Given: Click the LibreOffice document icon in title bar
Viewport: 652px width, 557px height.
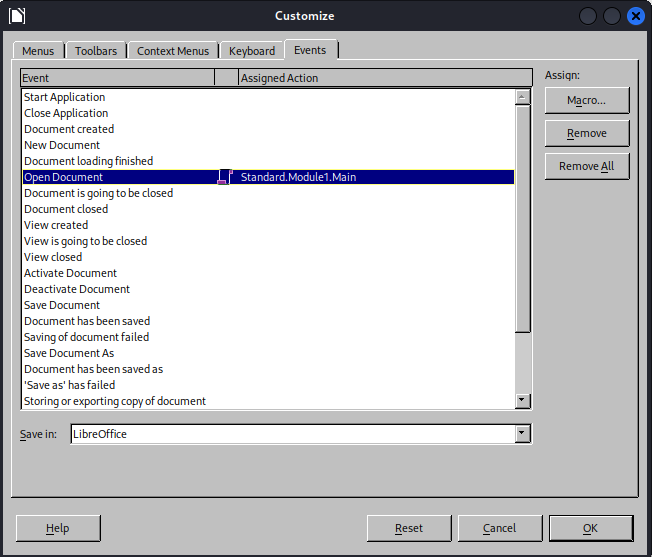Looking at the screenshot, I should click(17, 15).
